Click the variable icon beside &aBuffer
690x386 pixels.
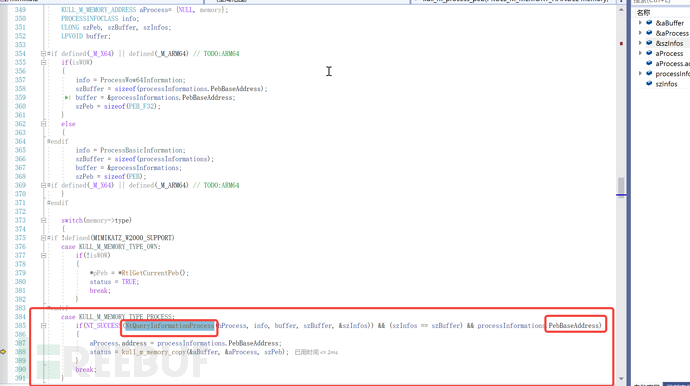click(649, 23)
